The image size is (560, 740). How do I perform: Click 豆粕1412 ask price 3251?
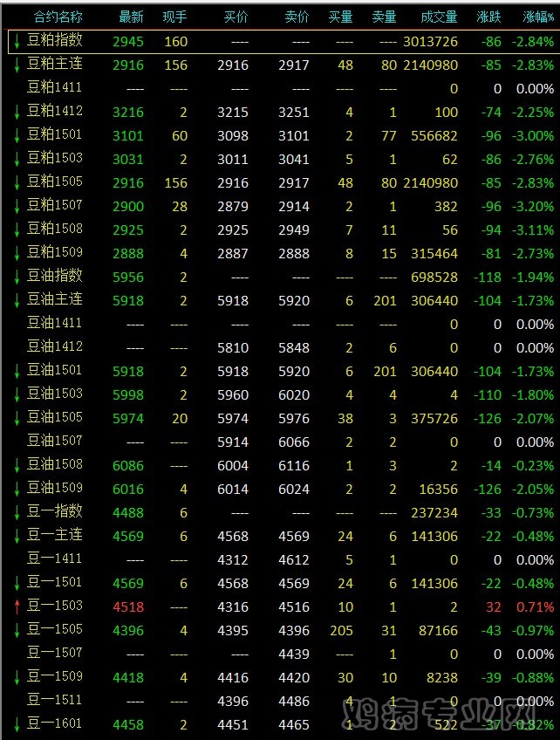click(x=294, y=113)
